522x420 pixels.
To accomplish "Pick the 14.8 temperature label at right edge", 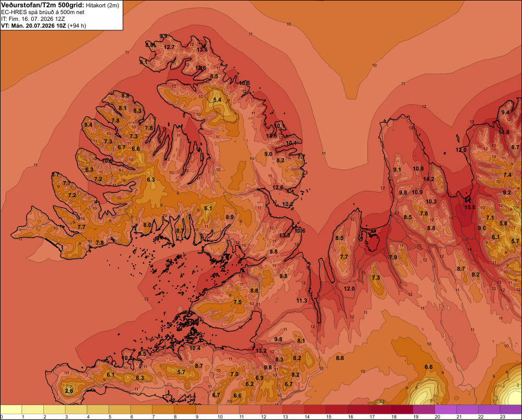I will pos(504,132).
